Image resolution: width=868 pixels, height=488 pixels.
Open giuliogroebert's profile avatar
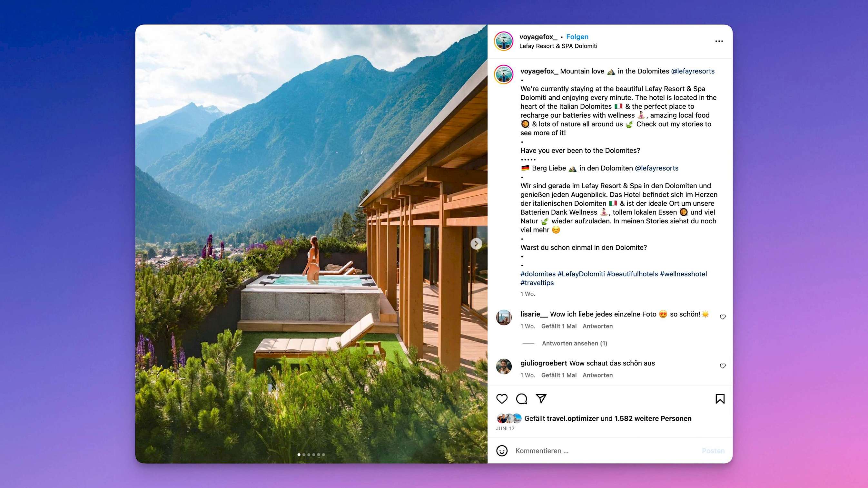[x=504, y=366]
